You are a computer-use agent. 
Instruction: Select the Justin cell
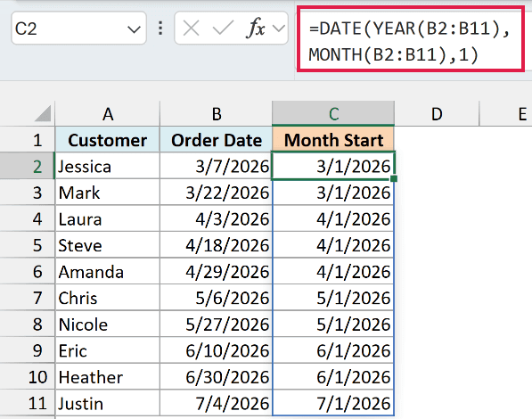coord(108,403)
